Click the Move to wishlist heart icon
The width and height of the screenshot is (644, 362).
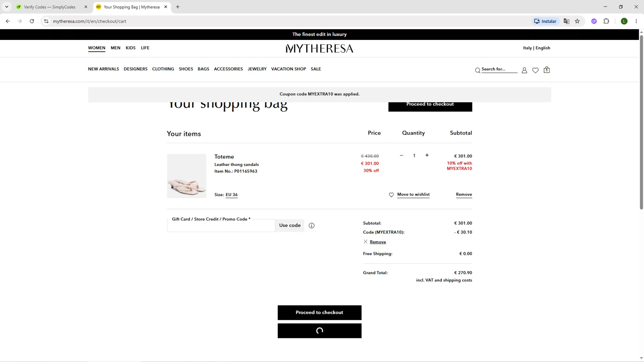click(391, 195)
